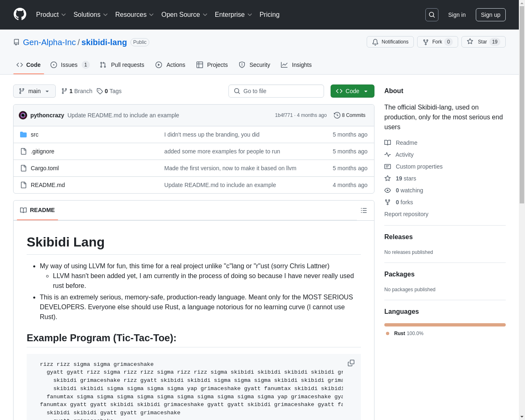Expand the green Code dropdown button
Screen dimensions: 525x420
(x=352, y=91)
